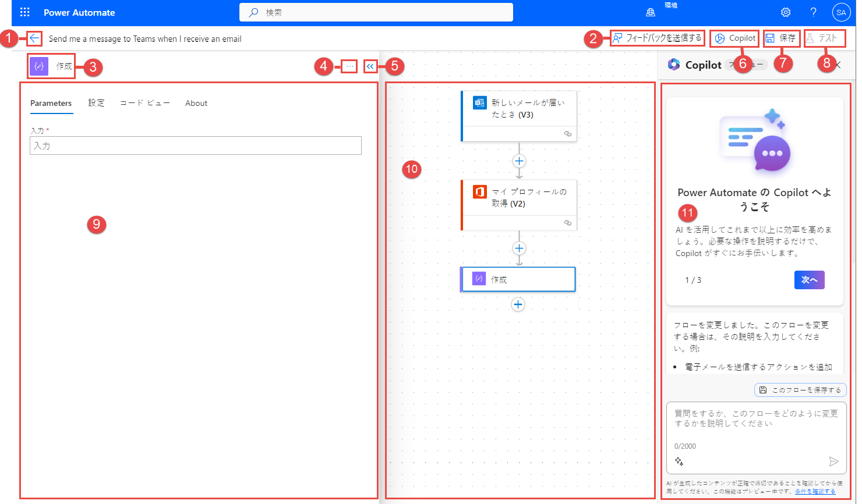Open the SA account avatar
Viewport: 862px width, 504px height.
[x=841, y=12]
